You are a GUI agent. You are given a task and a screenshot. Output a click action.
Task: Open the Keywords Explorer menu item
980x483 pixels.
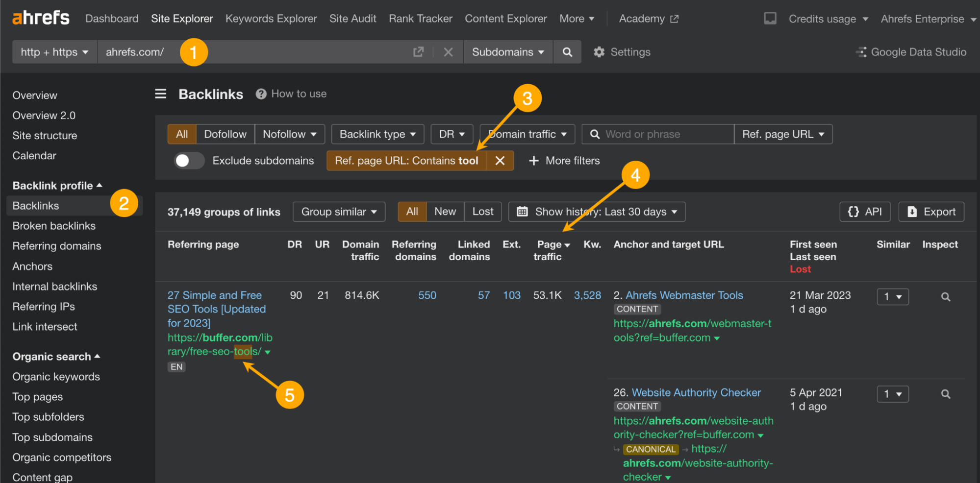tap(271, 19)
